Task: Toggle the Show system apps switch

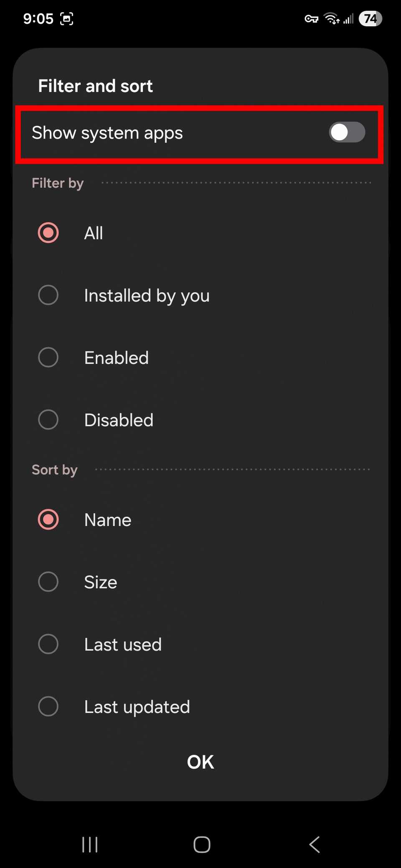Action: (x=347, y=133)
